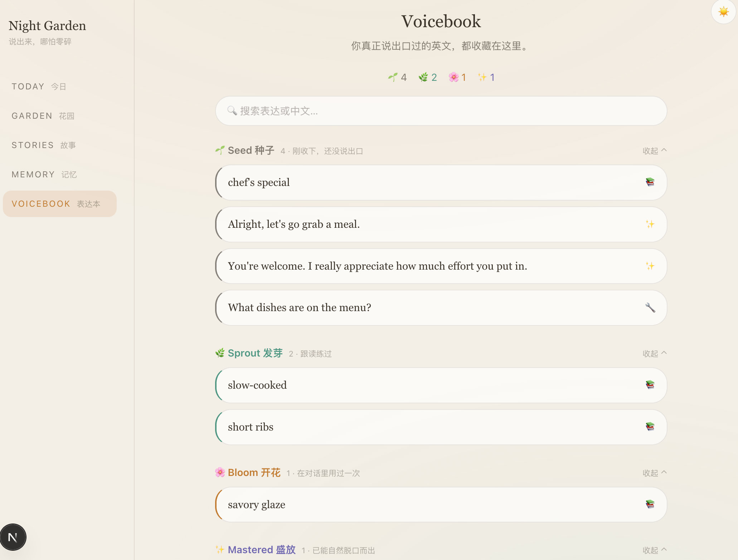This screenshot has width=738, height=560.
Task: Click the seedling count 4 stat
Action: tap(397, 77)
